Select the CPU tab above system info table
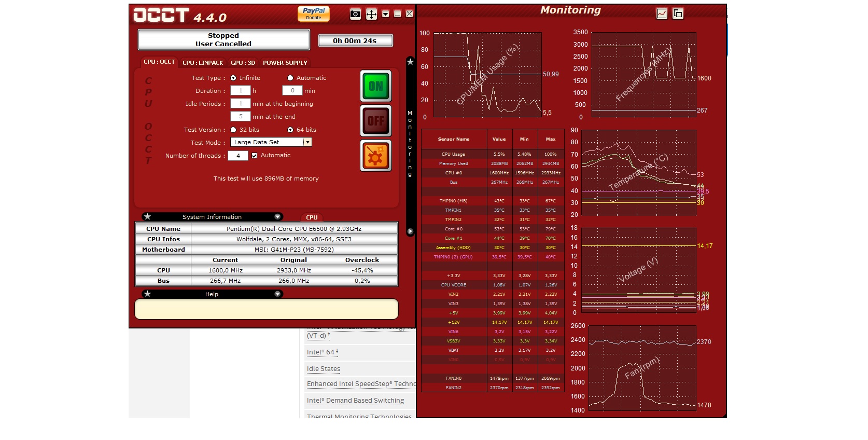This screenshot has width=868, height=440. click(x=312, y=217)
